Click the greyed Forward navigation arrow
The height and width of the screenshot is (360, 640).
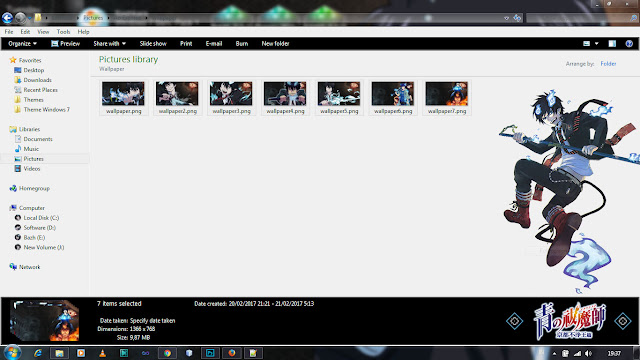tap(20, 18)
